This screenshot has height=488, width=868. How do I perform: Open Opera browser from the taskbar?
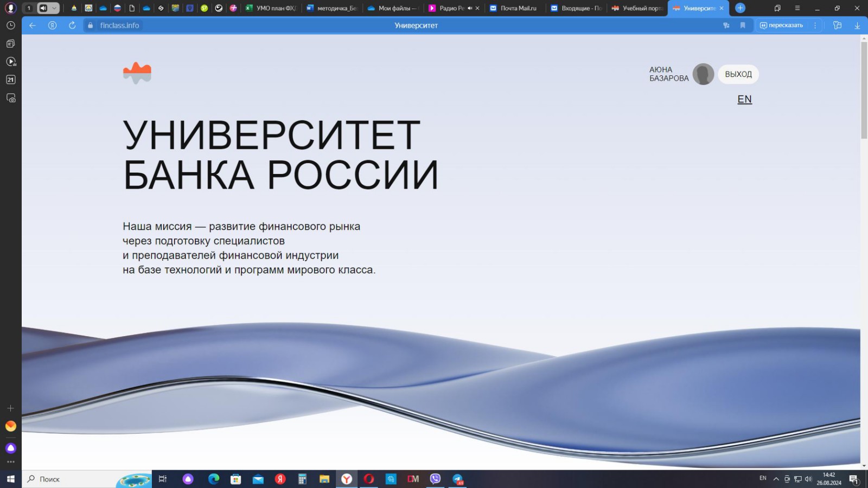pyautogui.click(x=369, y=479)
